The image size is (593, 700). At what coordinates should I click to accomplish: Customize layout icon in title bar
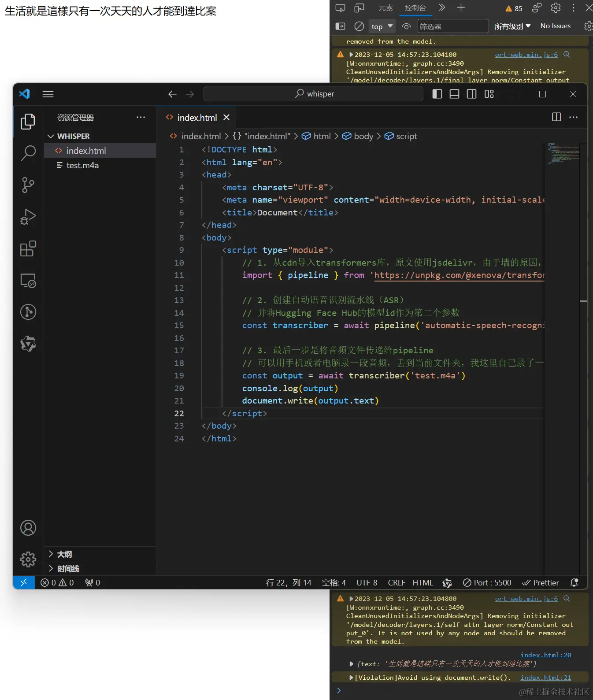click(x=489, y=94)
